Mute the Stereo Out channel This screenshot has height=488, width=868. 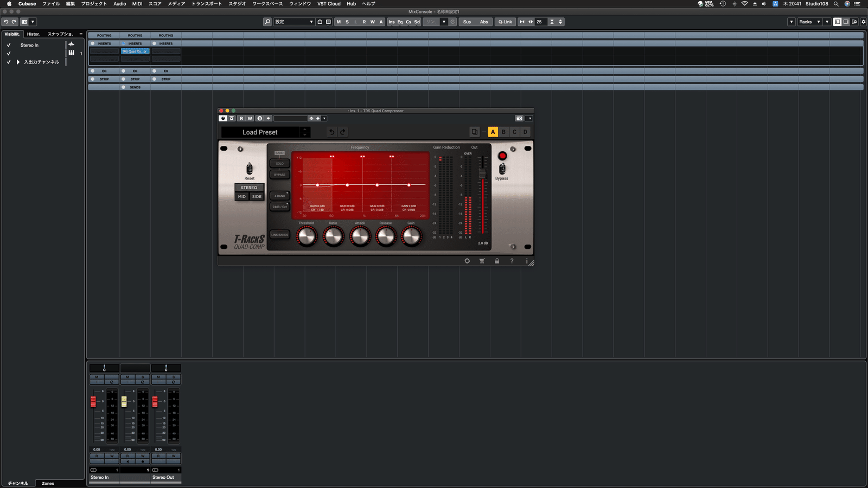[x=158, y=377]
